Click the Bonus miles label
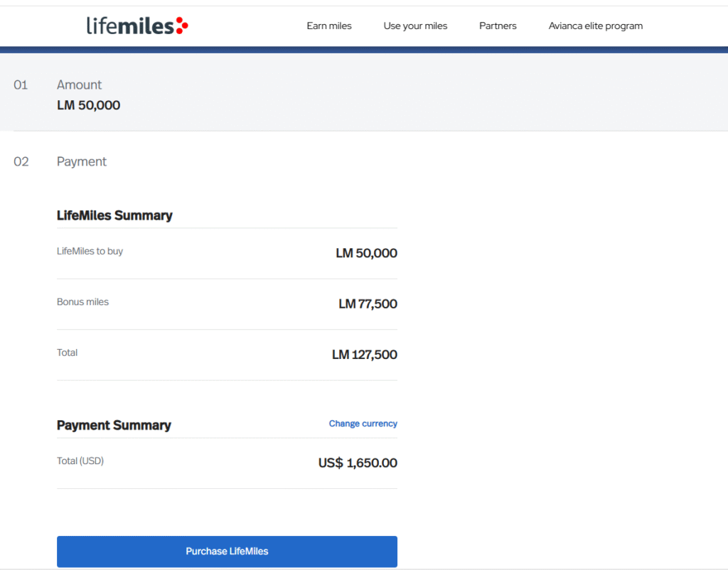The width and height of the screenshot is (728, 570). [82, 302]
